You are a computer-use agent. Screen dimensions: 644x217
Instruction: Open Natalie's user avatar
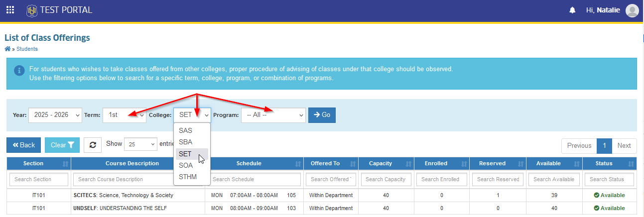pyautogui.click(x=632, y=10)
